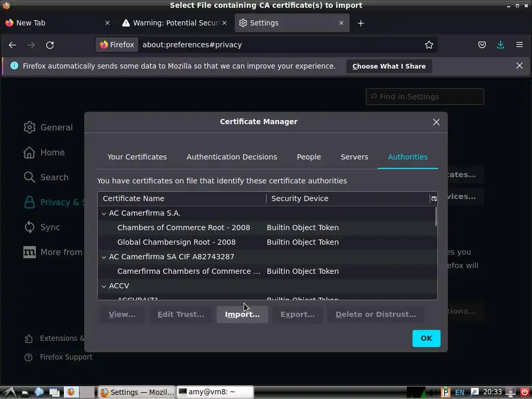Click the red power button in tray
Viewport: 532px width, 399px height.
coord(524,392)
